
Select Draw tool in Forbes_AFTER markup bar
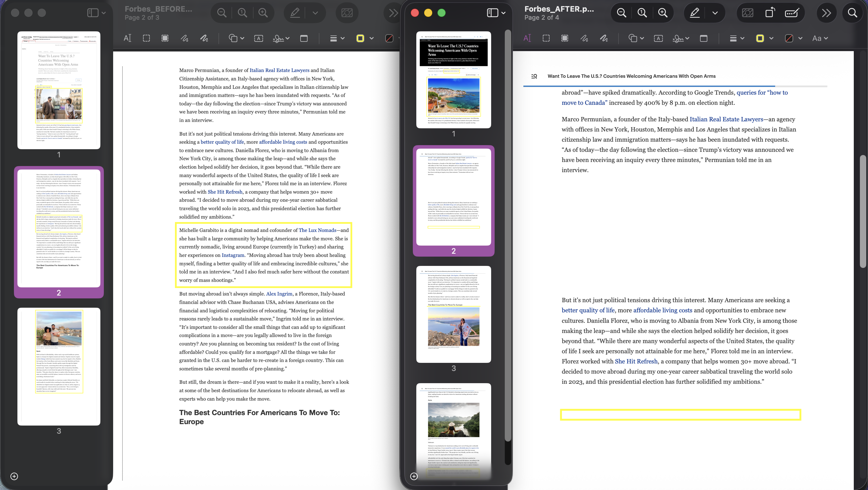[x=603, y=38]
